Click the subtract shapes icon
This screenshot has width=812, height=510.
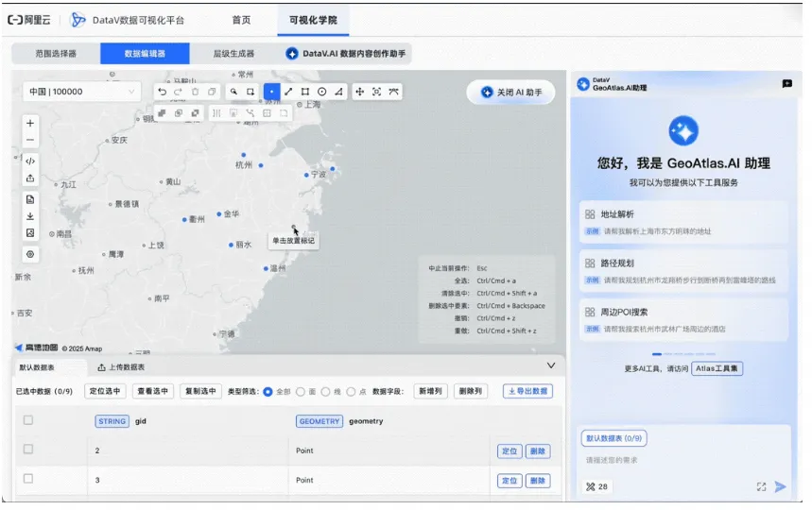coord(196,112)
